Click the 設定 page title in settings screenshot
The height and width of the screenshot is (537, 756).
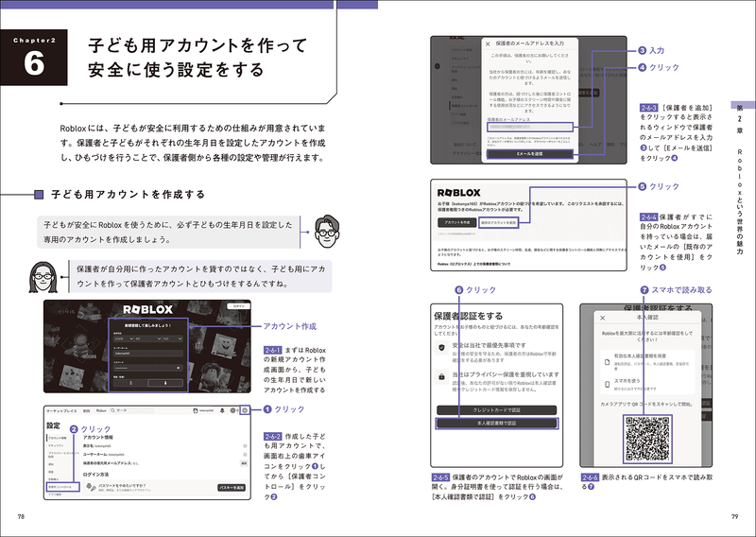(x=54, y=426)
